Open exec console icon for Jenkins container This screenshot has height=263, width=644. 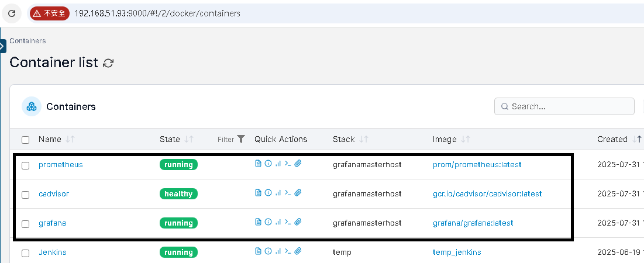(x=288, y=251)
